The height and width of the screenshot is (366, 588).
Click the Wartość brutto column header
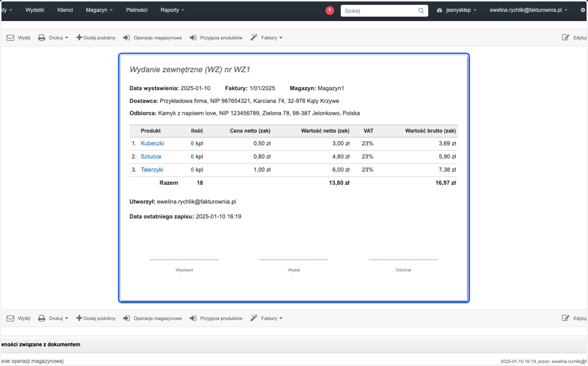(431, 131)
